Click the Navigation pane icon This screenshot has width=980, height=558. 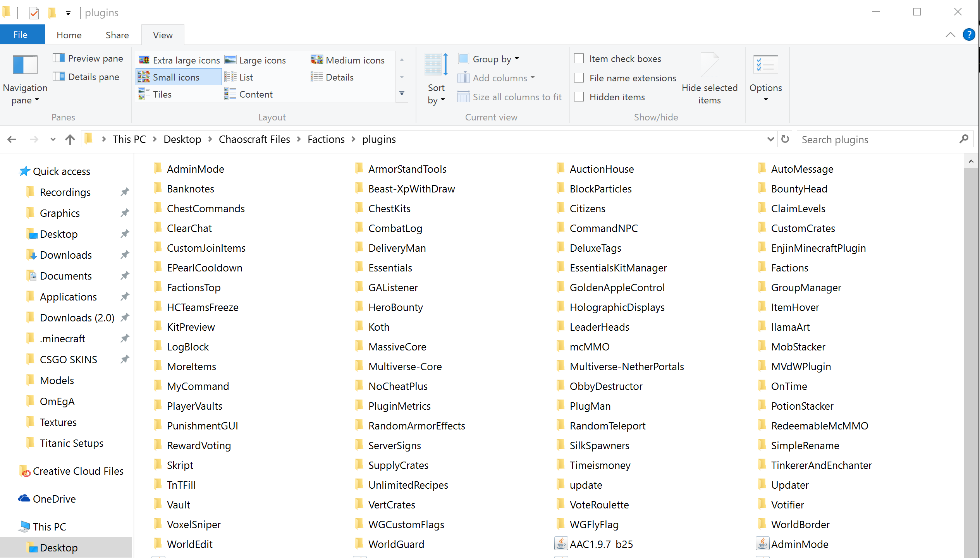[x=25, y=65]
